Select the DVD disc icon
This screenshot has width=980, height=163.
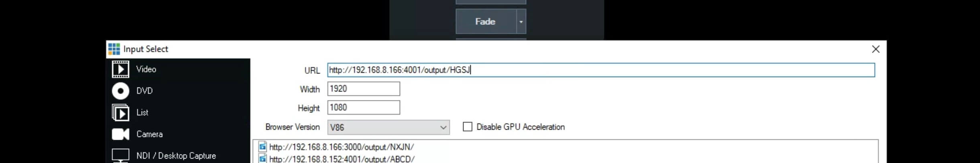[x=120, y=91]
